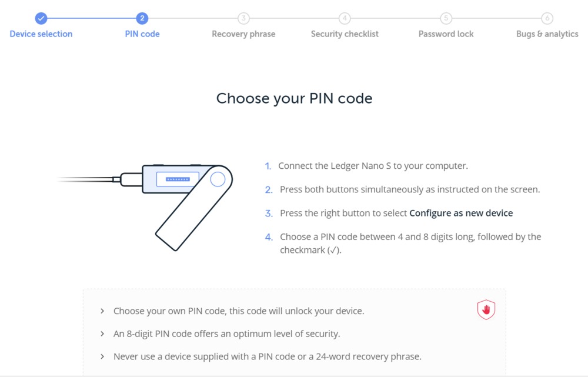This screenshot has width=588, height=377.
Task: Click step 6 circle above Bugs & analytics
Action: coord(547,18)
